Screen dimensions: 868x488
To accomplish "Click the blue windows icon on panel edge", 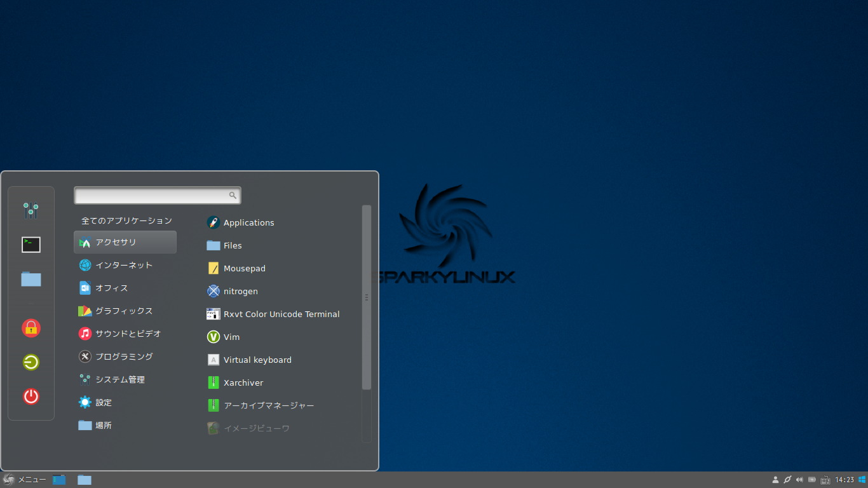I will pos(862,480).
